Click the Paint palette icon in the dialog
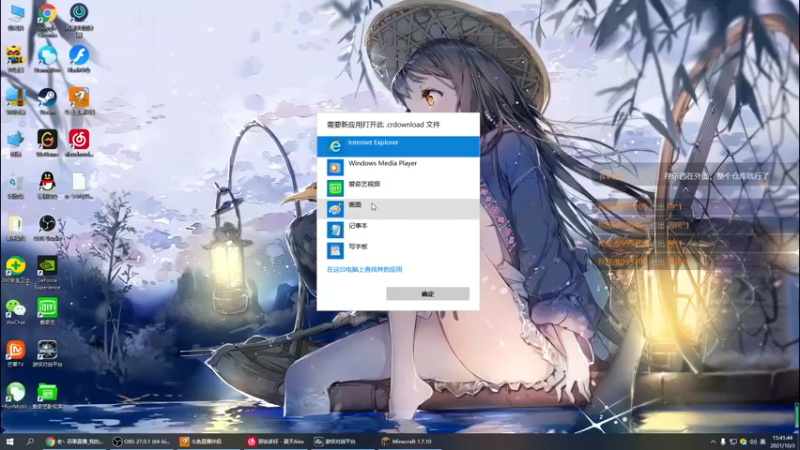Image resolution: width=800 pixels, height=450 pixels. coord(335,209)
